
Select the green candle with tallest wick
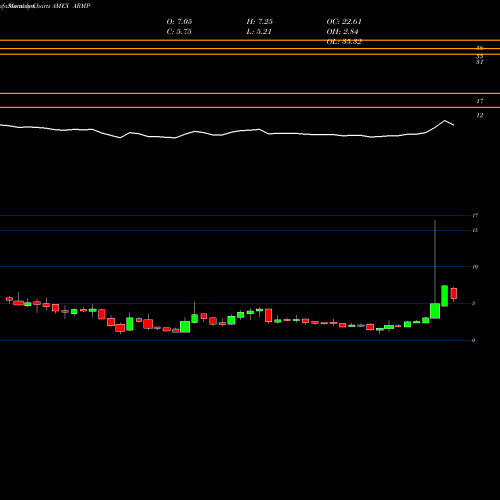(435, 311)
